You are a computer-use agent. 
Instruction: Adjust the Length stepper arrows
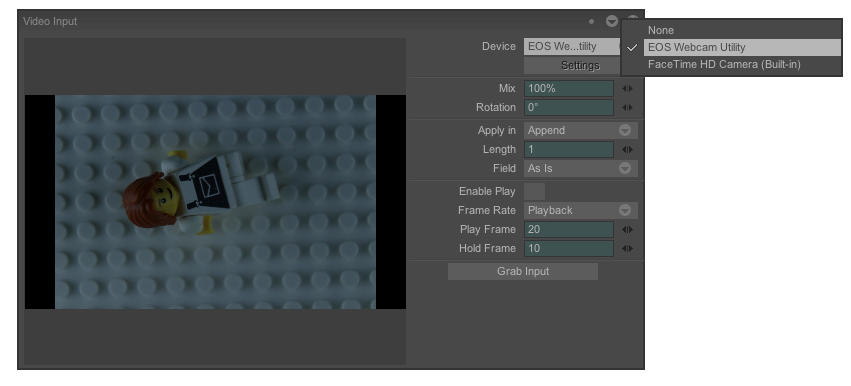click(x=627, y=149)
